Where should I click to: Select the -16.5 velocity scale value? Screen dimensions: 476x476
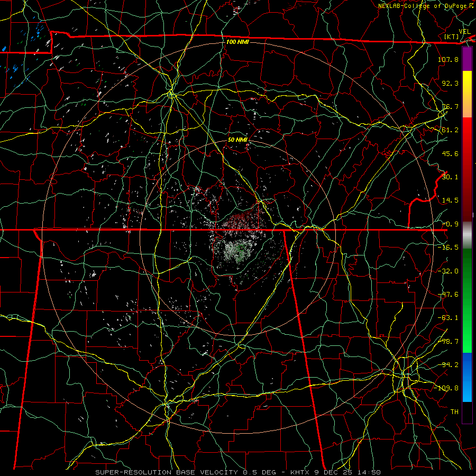[448, 248]
